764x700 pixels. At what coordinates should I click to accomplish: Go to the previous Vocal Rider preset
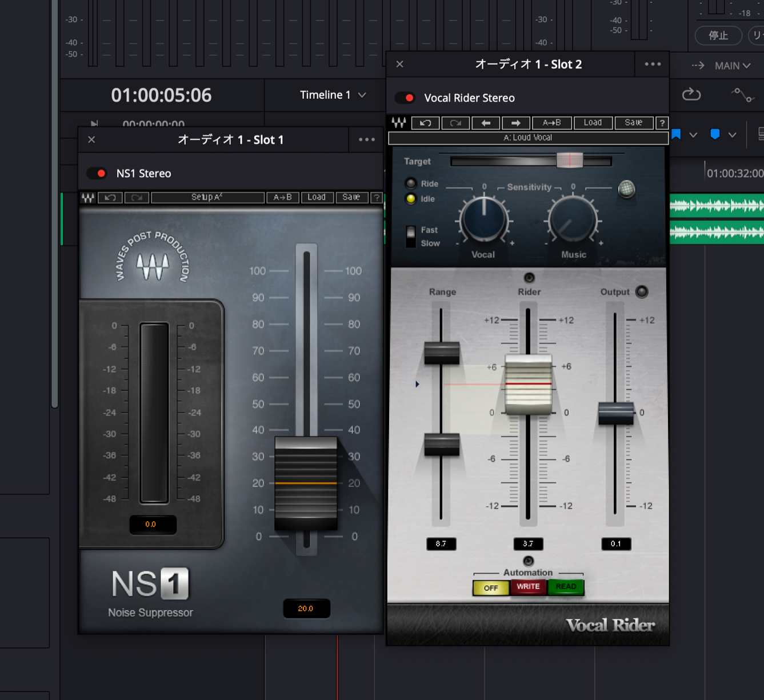(x=486, y=123)
